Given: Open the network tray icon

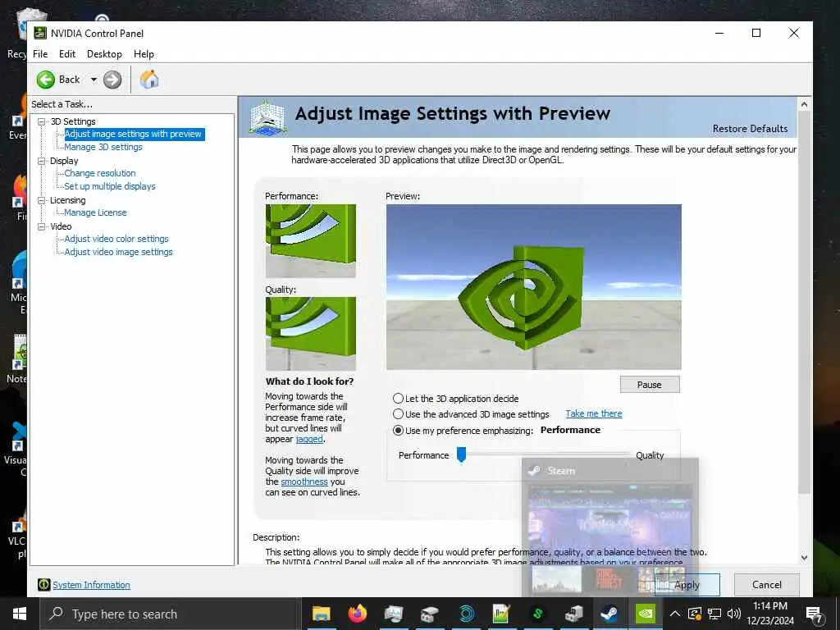Looking at the screenshot, I should pos(714,614).
